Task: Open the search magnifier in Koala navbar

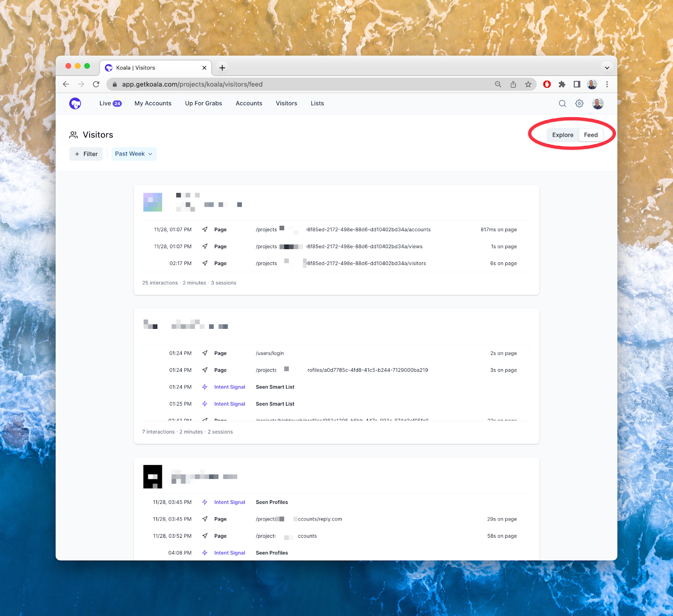Action: point(562,103)
